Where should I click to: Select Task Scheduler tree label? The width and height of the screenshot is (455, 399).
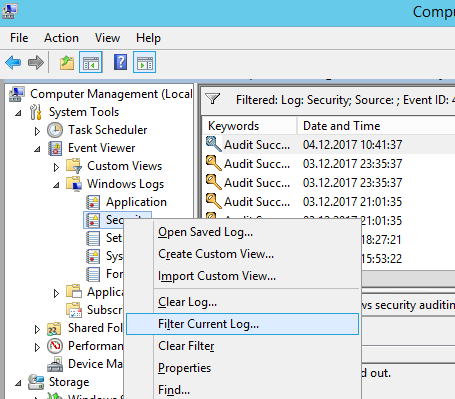(x=108, y=130)
